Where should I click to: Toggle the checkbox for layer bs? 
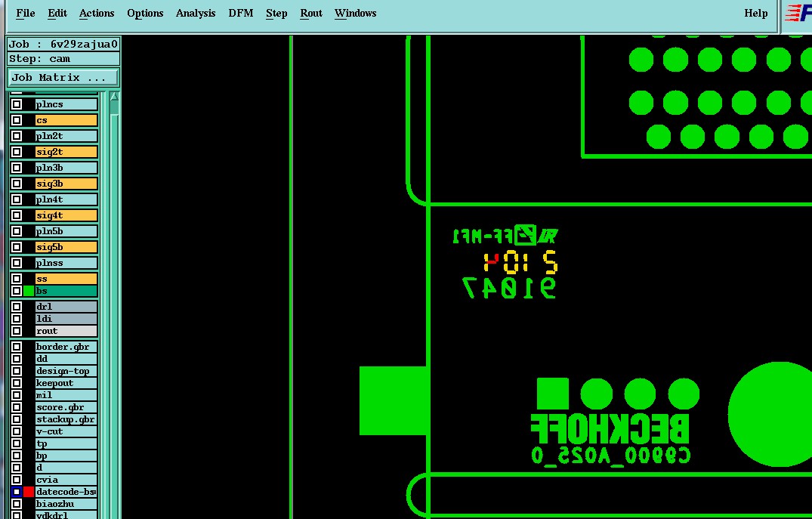(17, 291)
